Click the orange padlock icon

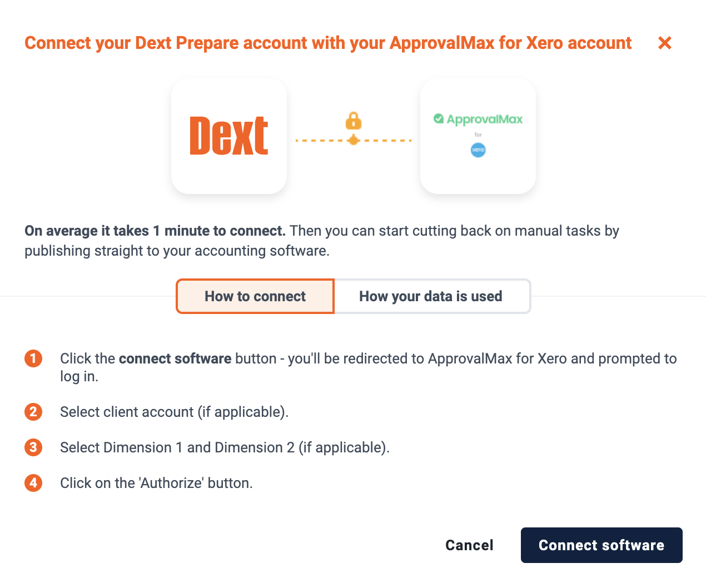tap(354, 121)
